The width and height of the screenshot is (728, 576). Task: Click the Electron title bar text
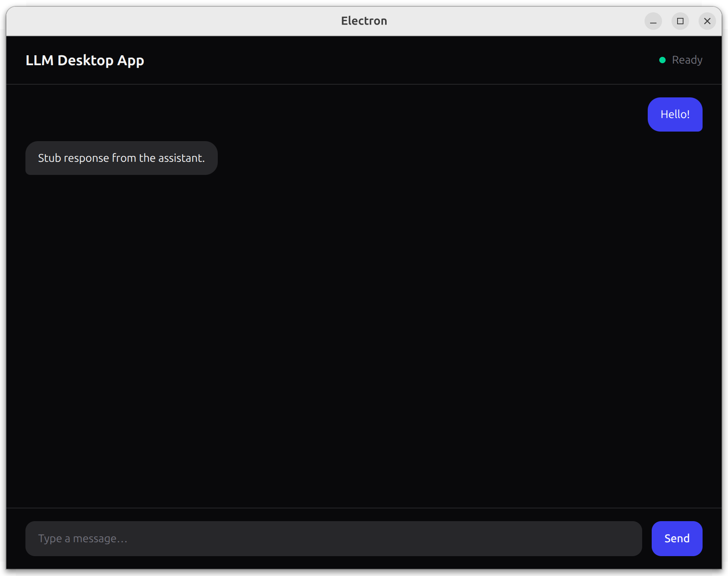(364, 21)
